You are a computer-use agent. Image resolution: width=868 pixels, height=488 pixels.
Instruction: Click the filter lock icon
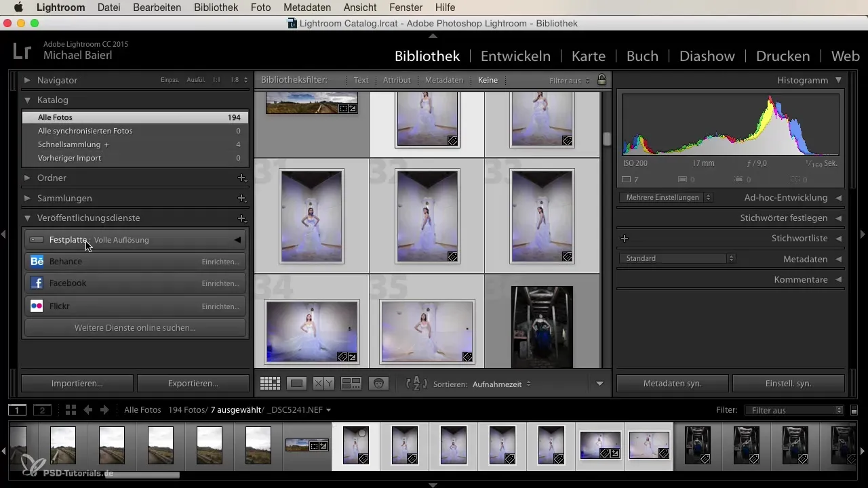click(x=601, y=80)
